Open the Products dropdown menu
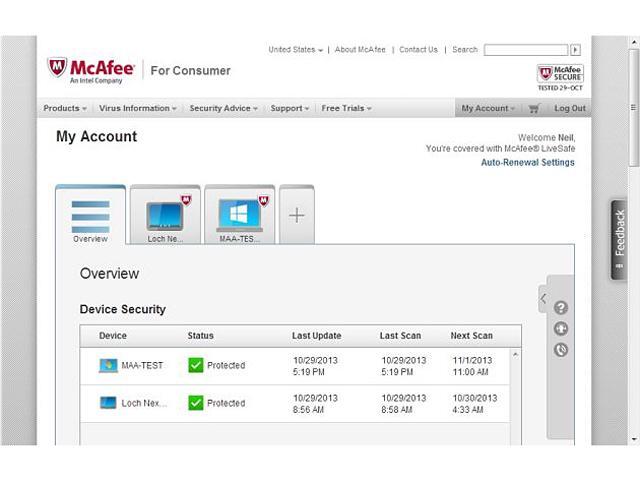640x480 pixels. [x=65, y=108]
